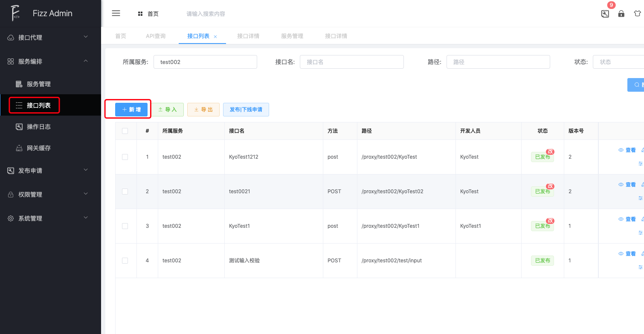The width and height of the screenshot is (644, 334).
Task: Click the lock screen icon
Action: 621,14
